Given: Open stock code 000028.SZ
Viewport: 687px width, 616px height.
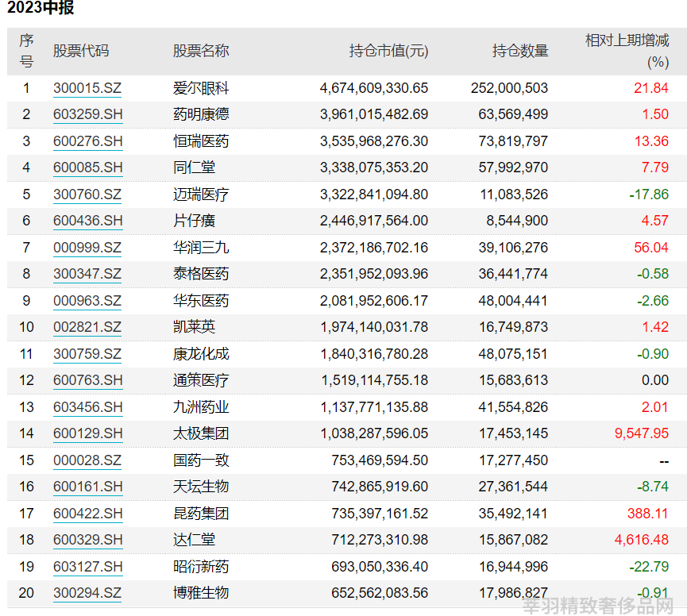Looking at the screenshot, I should coord(87,460).
